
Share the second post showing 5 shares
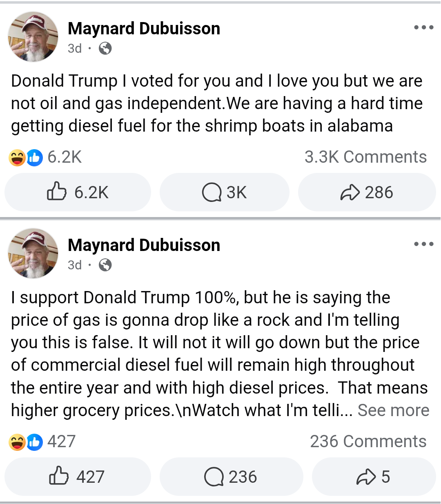(374, 477)
